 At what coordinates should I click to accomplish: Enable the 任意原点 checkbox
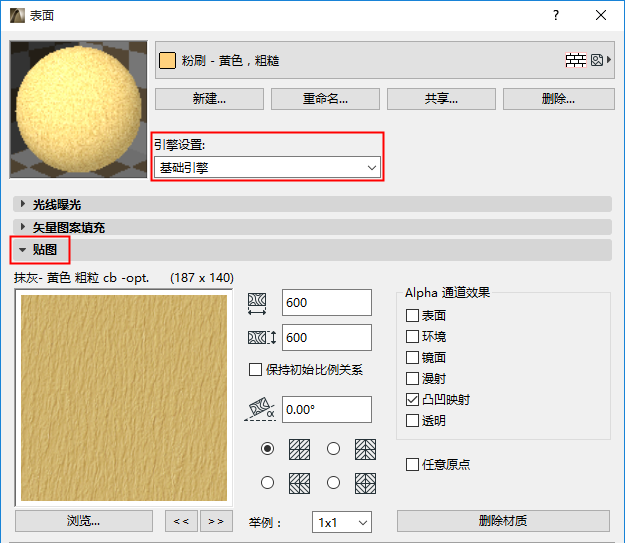coord(412,464)
